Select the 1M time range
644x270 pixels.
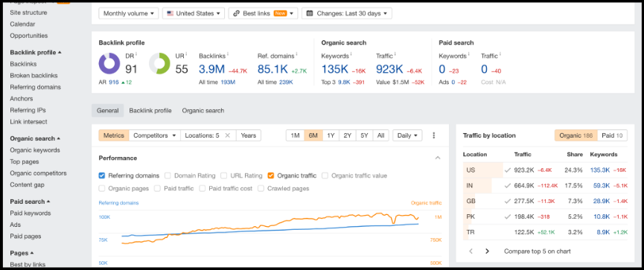tap(295, 135)
